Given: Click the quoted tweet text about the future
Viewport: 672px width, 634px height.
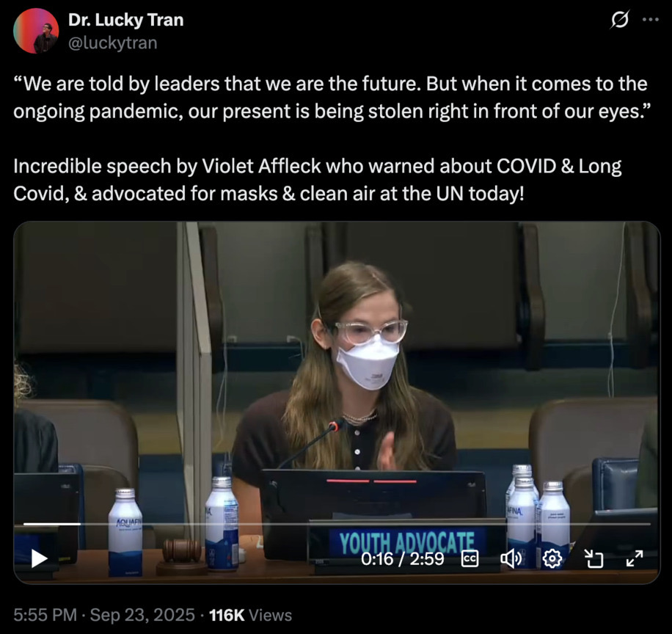Looking at the screenshot, I should point(332,98).
